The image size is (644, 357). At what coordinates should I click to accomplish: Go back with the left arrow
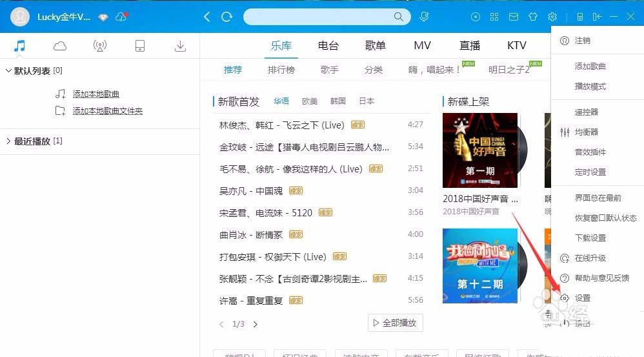click(x=207, y=17)
